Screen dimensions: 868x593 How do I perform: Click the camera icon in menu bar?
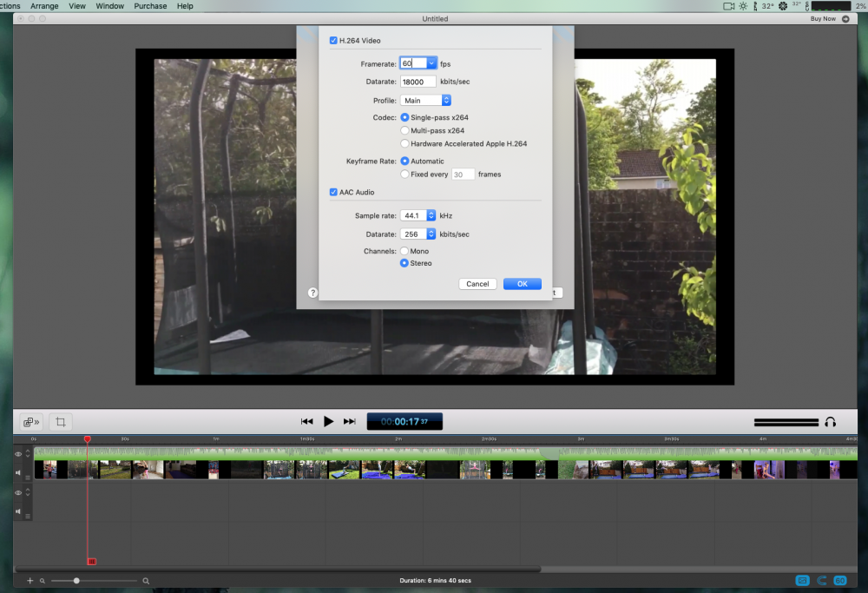coord(728,6)
